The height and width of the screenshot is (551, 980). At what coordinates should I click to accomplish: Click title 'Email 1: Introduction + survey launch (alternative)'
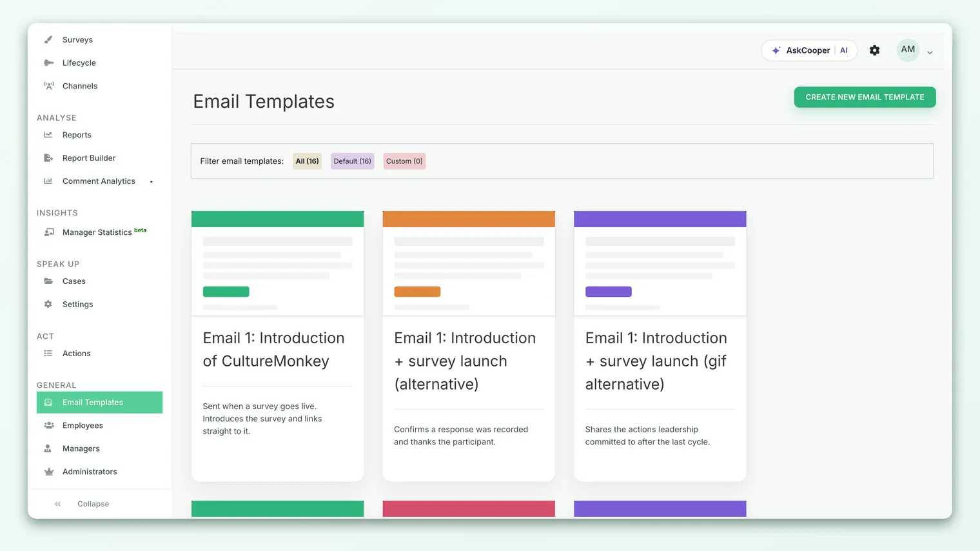click(x=465, y=361)
